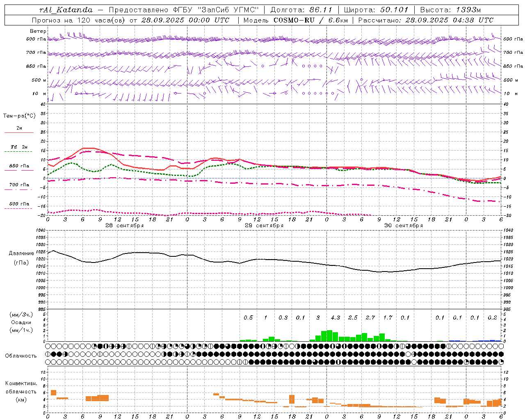Click the Td 2м legend entry
Viewport: 525px width, 420px height.
(x=19, y=147)
